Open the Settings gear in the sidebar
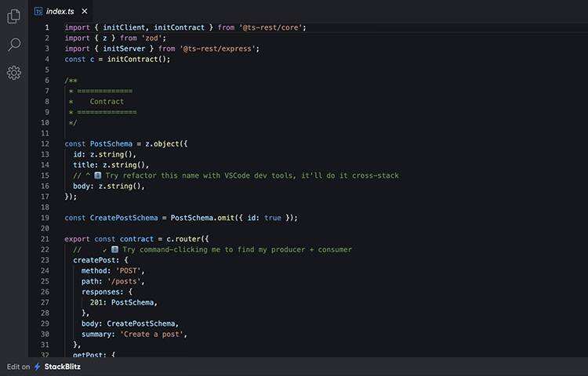 pyautogui.click(x=13, y=73)
